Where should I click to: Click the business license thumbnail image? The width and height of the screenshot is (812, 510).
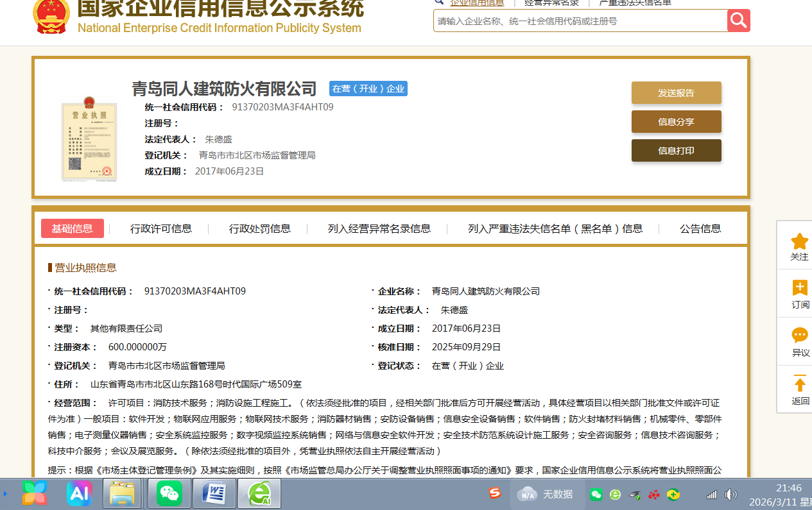(x=89, y=138)
